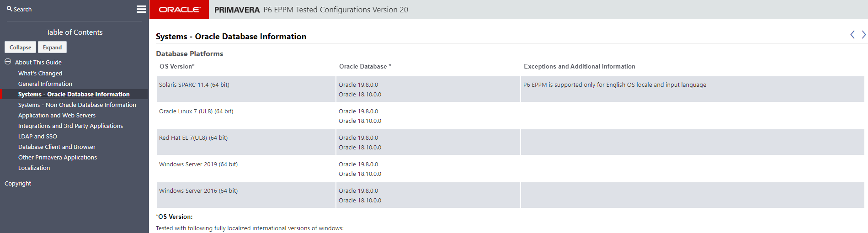The height and width of the screenshot is (233, 868).
Task: Open the Localization topic
Action: point(34,168)
